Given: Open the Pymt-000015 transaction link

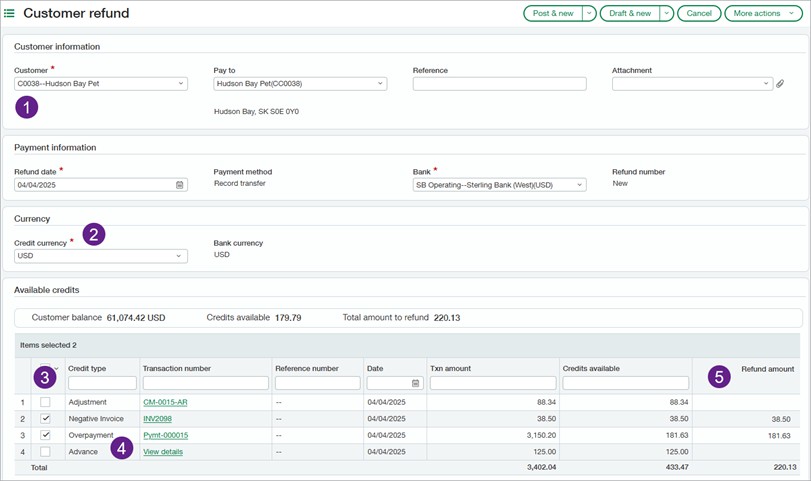Looking at the screenshot, I should pyautogui.click(x=165, y=435).
